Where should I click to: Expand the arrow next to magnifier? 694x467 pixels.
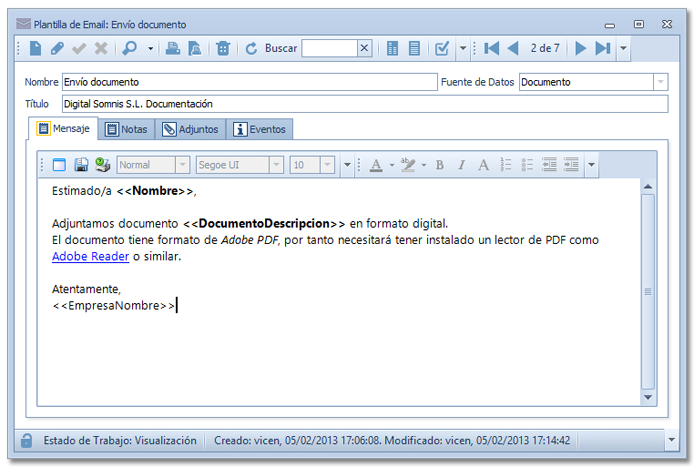coord(150,49)
